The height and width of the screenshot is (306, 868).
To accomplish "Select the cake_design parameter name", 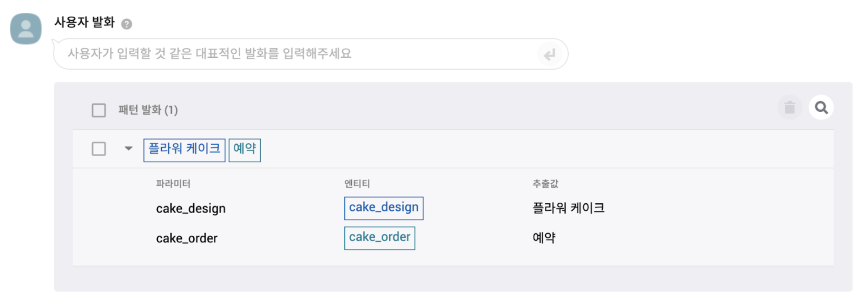I will coord(191,209).
